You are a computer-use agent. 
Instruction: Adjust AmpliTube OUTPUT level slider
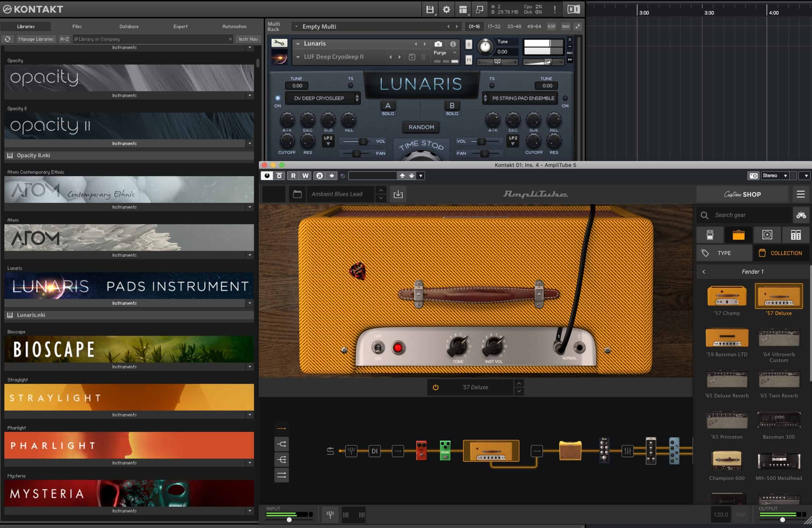click(782, 520)
